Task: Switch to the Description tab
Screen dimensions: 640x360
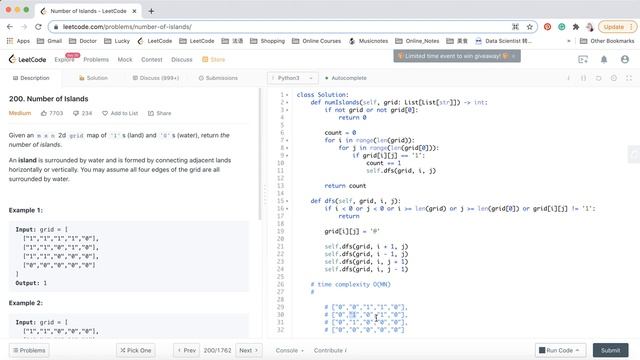Action: pos(31,78)
